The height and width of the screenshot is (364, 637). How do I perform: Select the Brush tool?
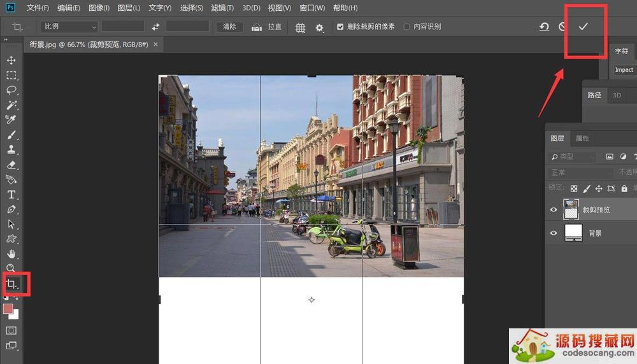[x=11, y=135]
